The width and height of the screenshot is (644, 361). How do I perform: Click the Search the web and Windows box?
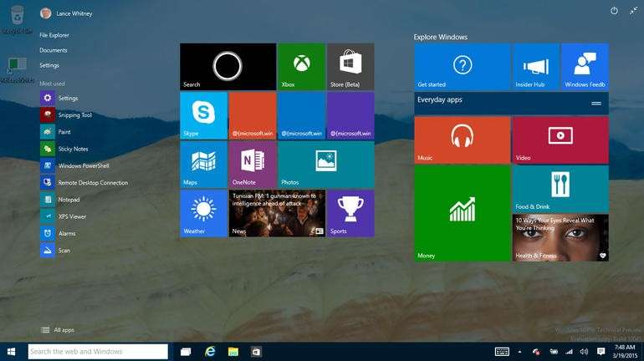point(98,352)
